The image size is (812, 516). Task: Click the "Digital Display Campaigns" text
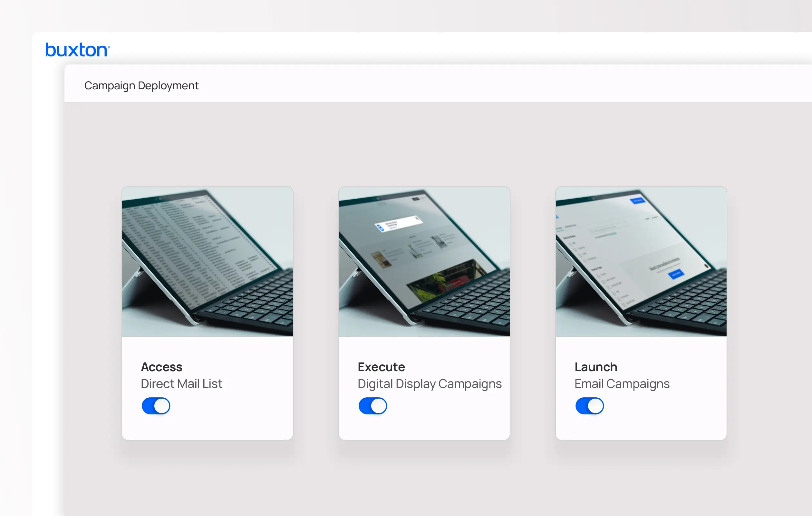(x=430, y=384)
